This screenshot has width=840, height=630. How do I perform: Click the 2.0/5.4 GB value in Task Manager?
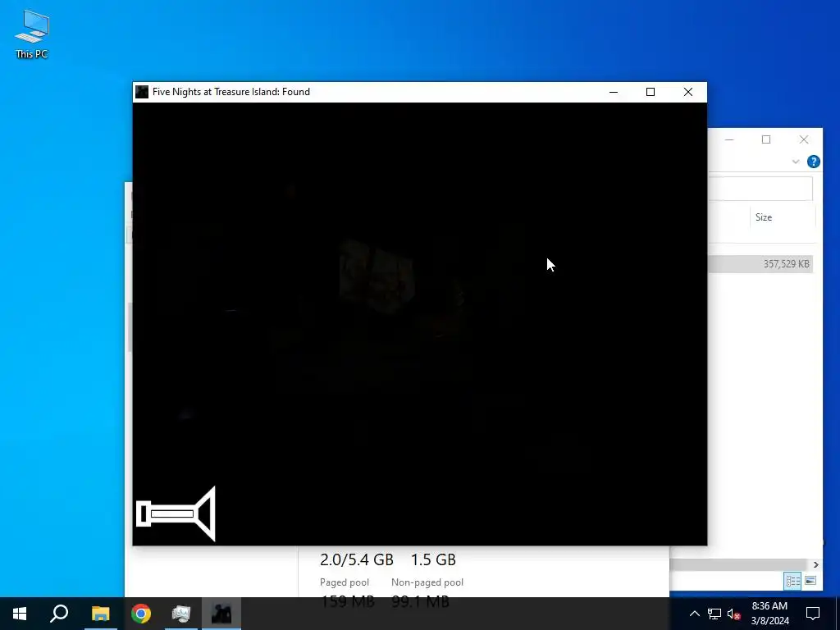357,559
